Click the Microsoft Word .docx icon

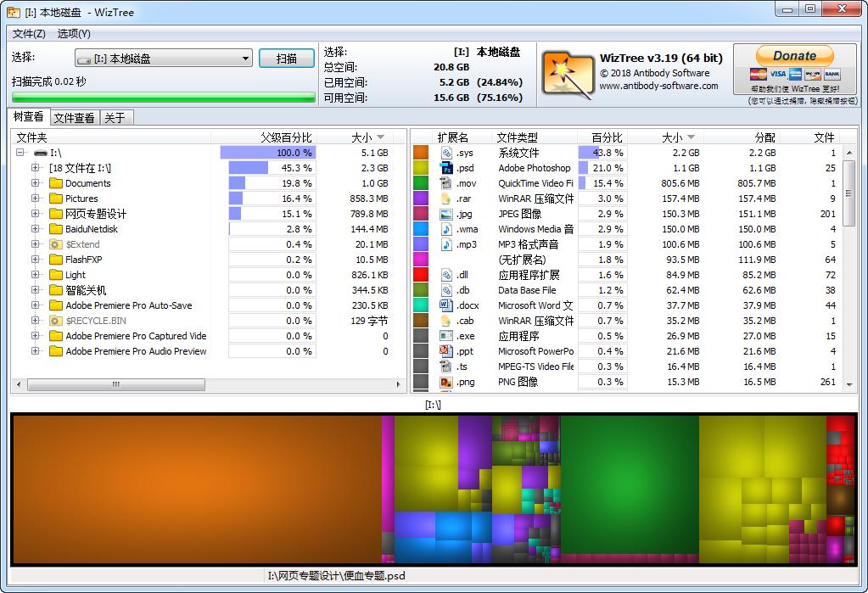pyautogui.click(x=445, y=305)
